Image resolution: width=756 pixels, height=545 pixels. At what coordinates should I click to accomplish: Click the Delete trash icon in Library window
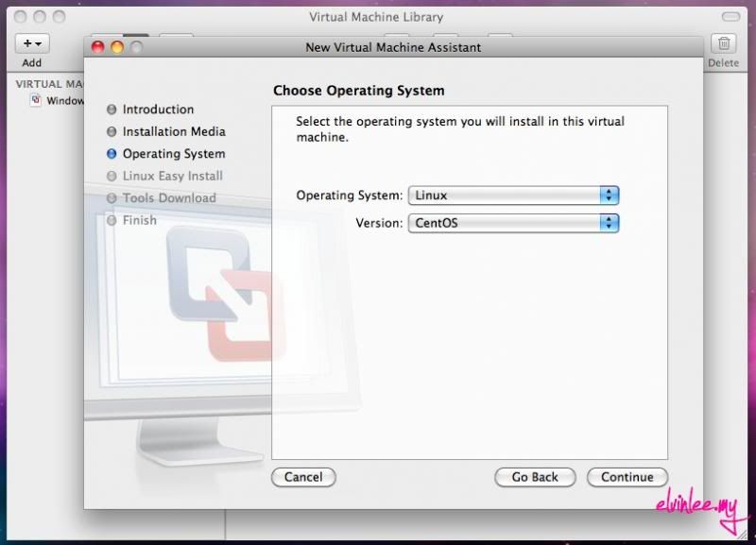pos(723,43)
